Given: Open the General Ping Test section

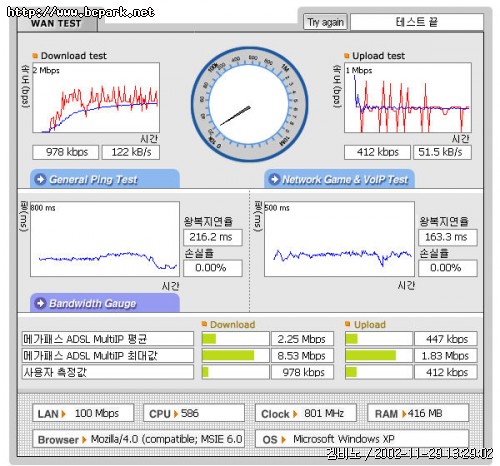Looking at the screenshot, I should tap(105, 179).
